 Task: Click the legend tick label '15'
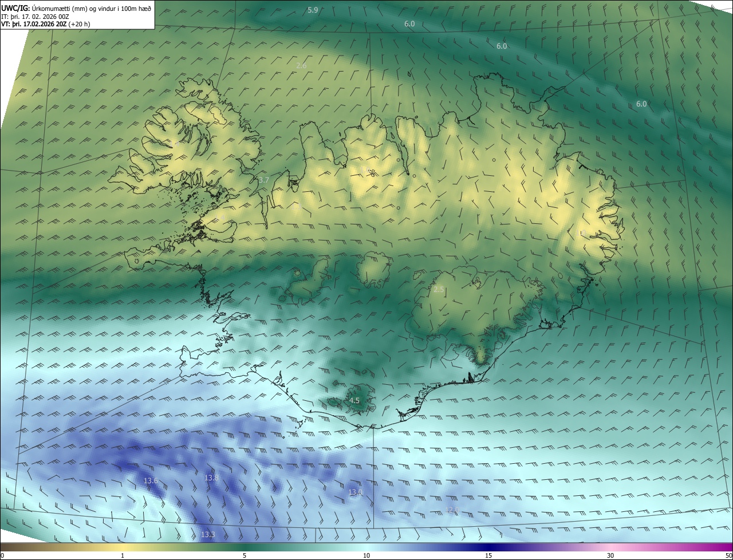pyautogui.click(x=488, y=556)
